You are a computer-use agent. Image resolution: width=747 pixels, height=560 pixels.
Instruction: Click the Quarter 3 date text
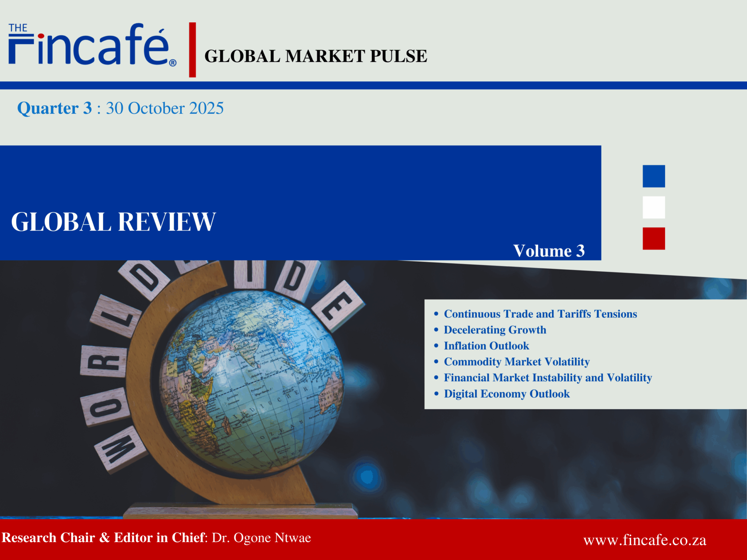click(x=120, y=108)
